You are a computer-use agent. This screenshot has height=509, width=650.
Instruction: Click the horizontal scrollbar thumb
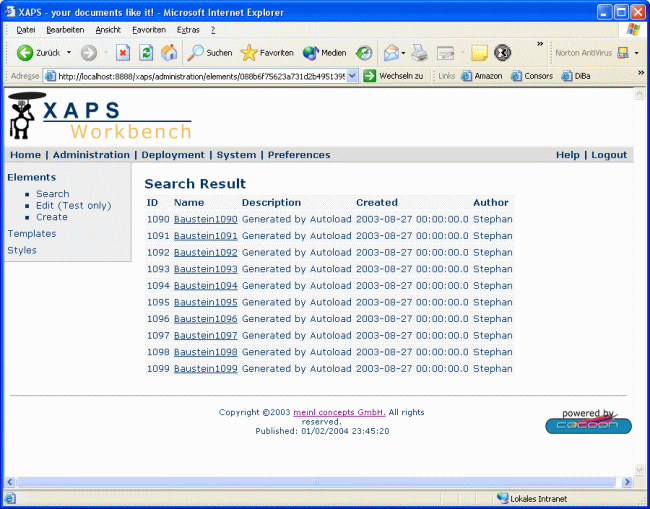(x=316, y=482)
